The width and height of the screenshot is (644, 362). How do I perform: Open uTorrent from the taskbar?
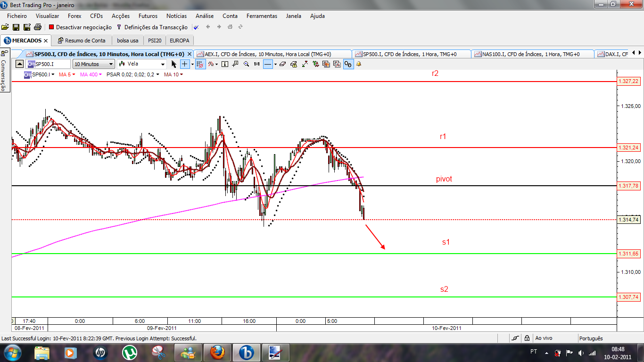(x=129, y=352)
